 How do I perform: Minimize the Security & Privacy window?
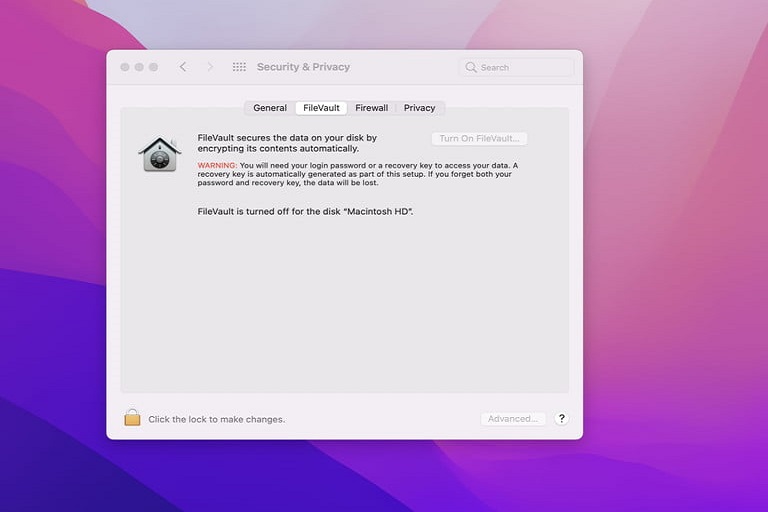click(139, 67)
